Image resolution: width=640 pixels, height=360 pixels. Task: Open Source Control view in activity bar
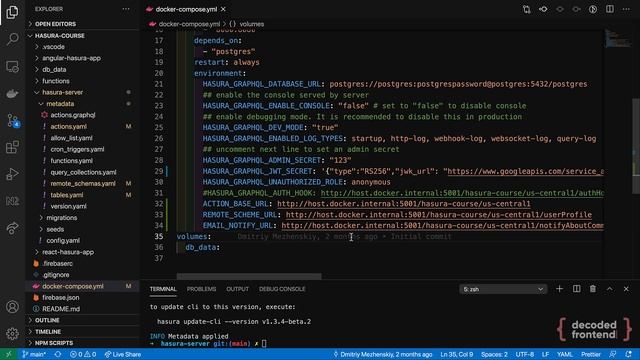(12, 120)
